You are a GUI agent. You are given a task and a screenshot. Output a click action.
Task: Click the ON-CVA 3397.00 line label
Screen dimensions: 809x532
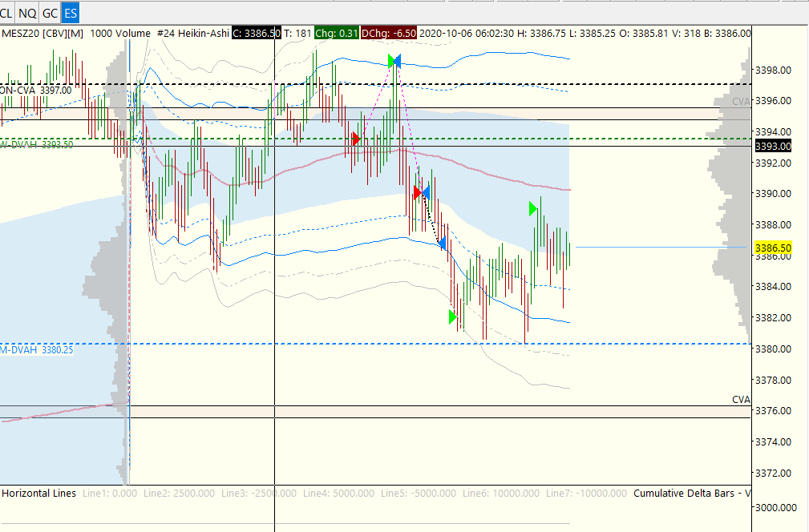point(35,91)
